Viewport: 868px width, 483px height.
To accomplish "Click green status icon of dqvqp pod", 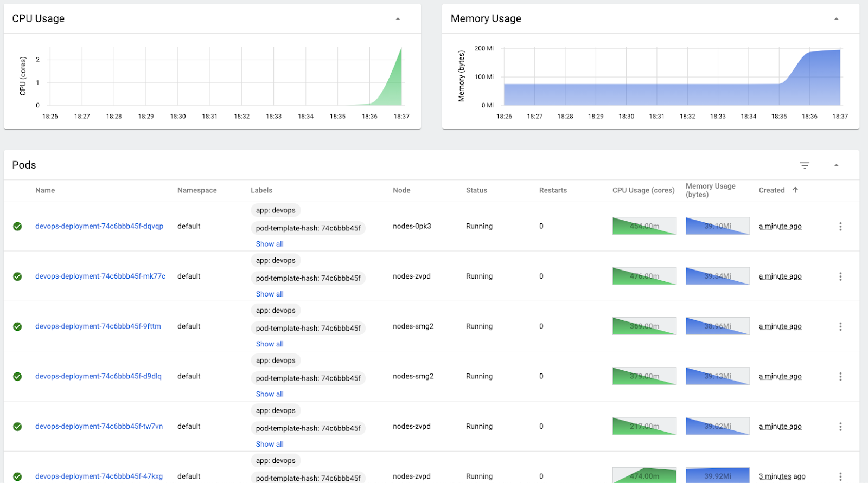I will (17, 227).
